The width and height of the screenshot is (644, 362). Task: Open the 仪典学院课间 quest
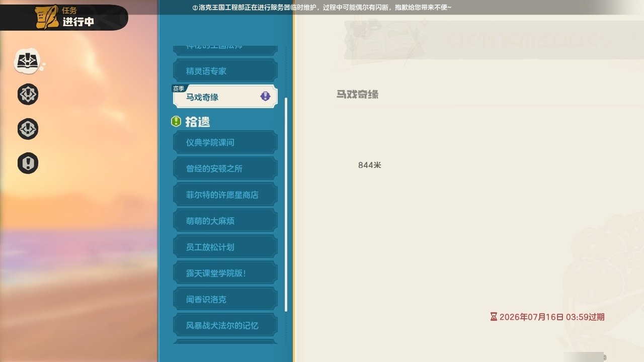tap(225, 142)
